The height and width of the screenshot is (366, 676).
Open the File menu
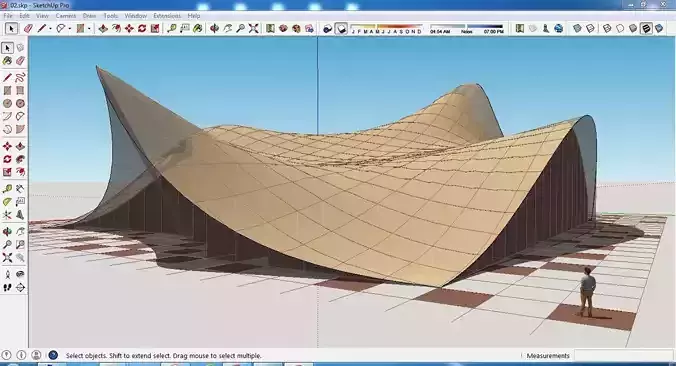[8, 16]
